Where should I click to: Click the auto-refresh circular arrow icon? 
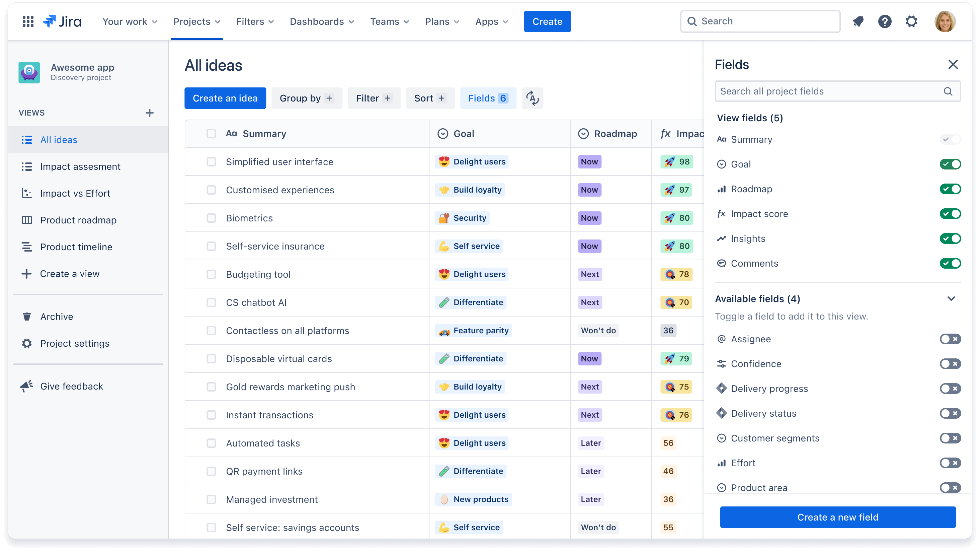532,98
